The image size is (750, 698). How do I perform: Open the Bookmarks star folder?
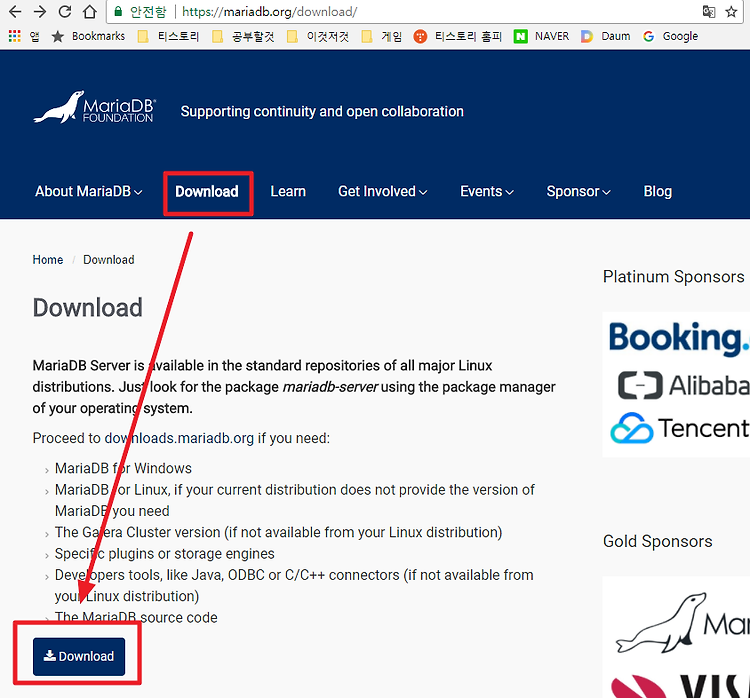pos(88,36)
